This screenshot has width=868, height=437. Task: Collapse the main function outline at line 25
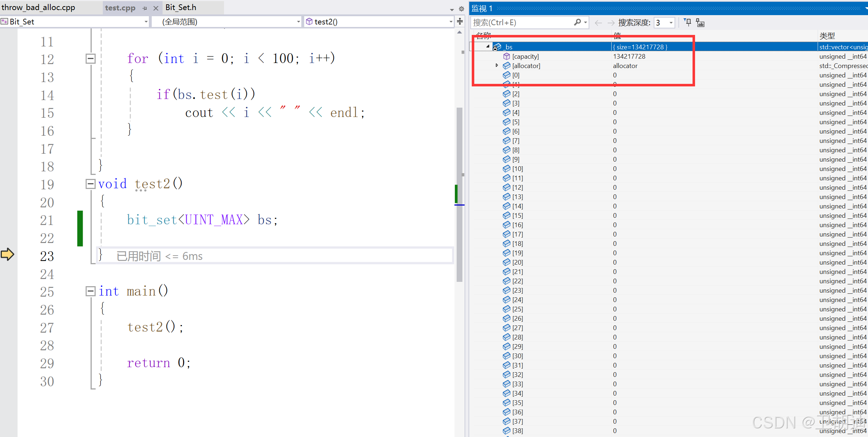tap(91, 291)
